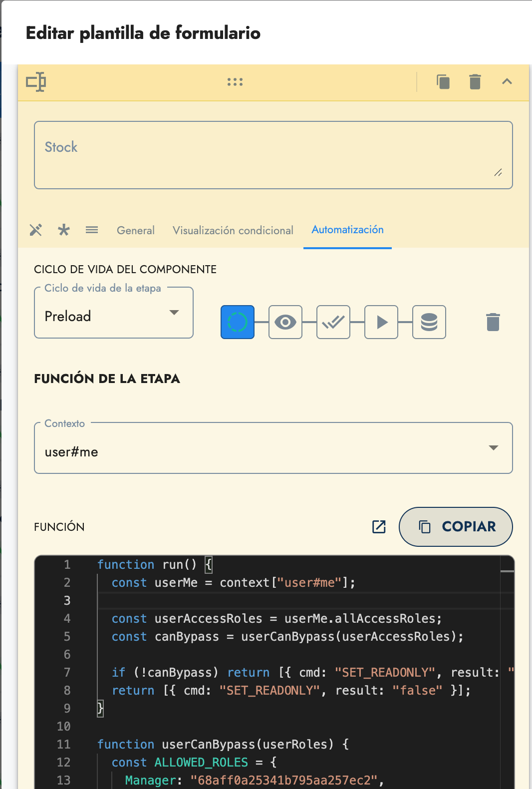Image resolution: width=532 pixels, height=789 pixels.
Task: Toggle the required asterisk icon
Action: [64, 230]
